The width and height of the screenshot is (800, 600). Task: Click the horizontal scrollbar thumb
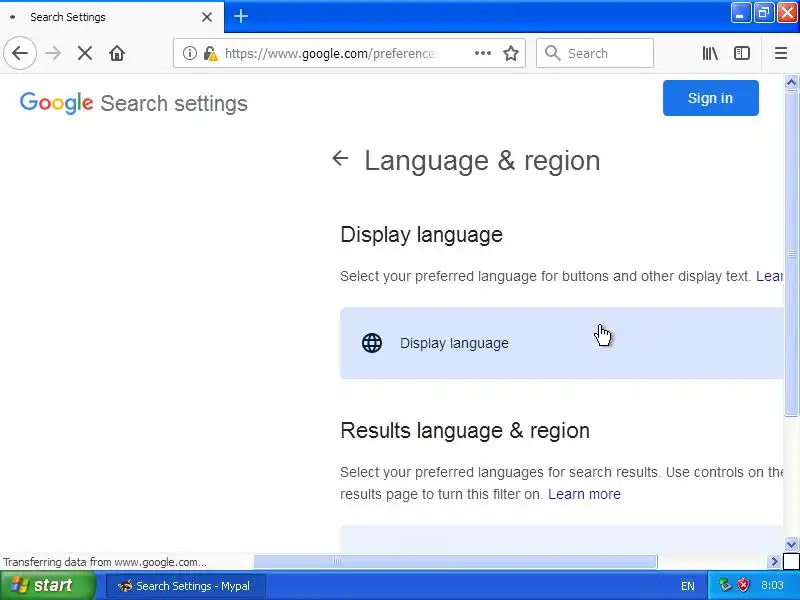pyautogui.click(x=455, y=562)
